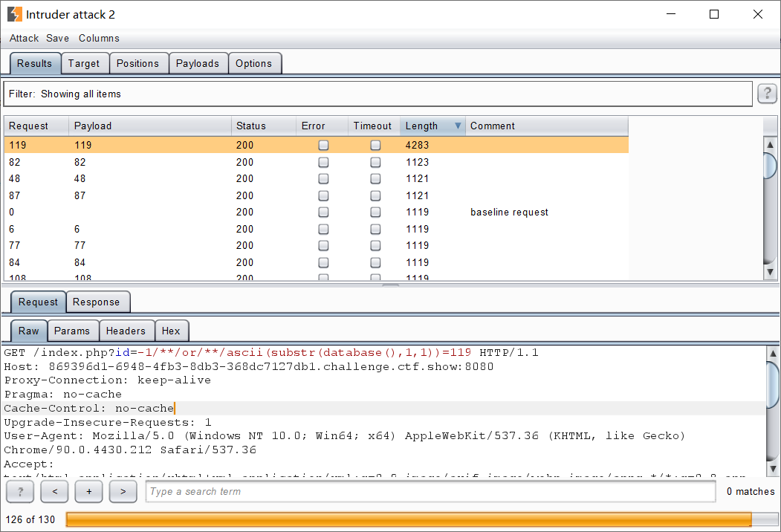Sort by Status column header

[264, 126]
